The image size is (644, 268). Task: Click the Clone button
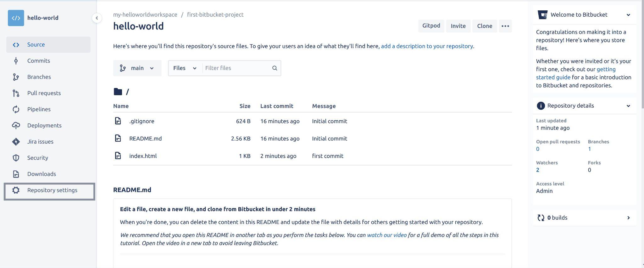[x=484, y=26]
